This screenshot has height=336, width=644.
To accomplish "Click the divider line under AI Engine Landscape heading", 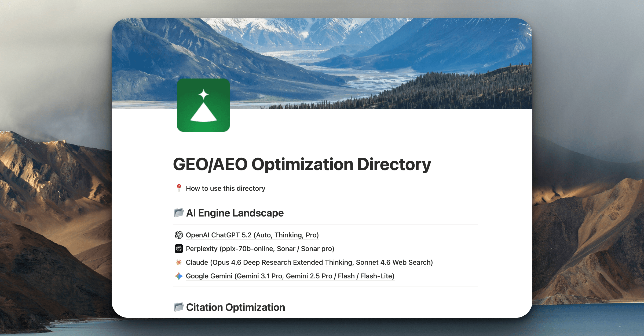I will [325, 225].
